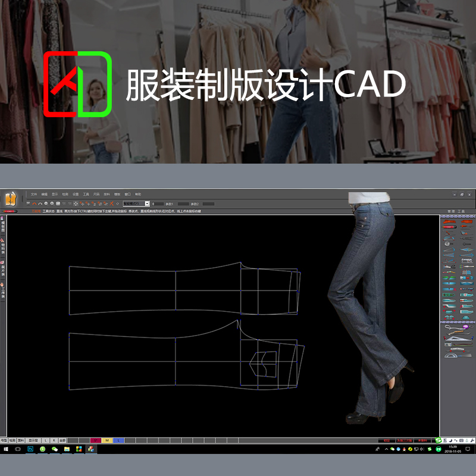Viewport: 476px width, 476px height.
Task: Select the magenta S size swatch
Action: [96, 440]
